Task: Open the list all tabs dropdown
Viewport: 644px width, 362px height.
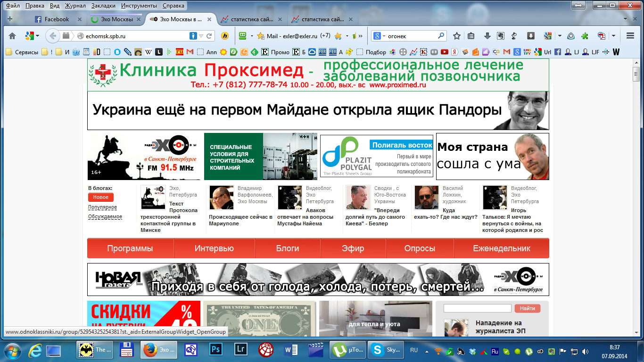Action: [626, 19]
